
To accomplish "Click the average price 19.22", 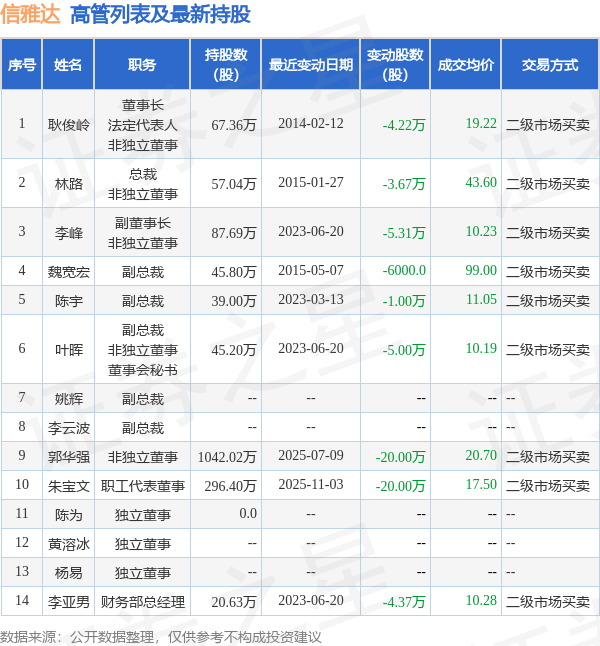I will tap(481, 123).
